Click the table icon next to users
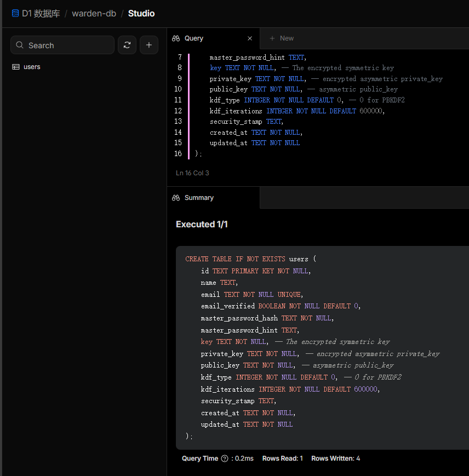The height and width of the screenshot is (476, 469). (16, 67)
